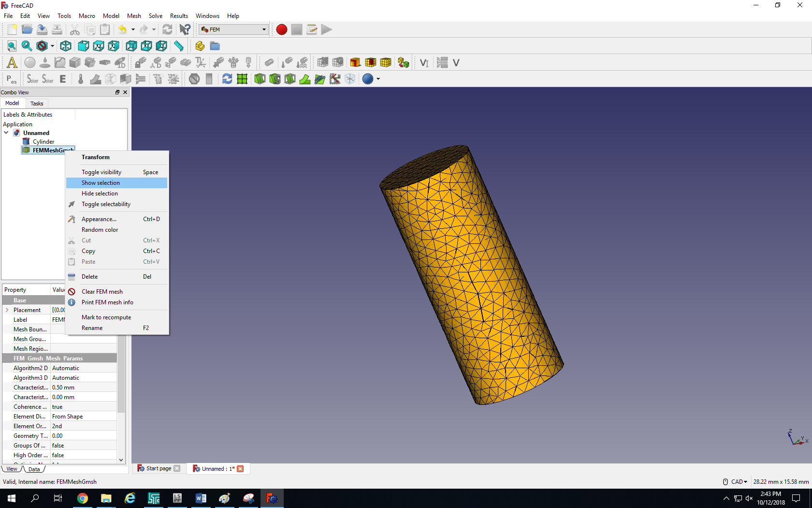Click Print FEM mesh info
812x508 pixels.
click(x=107, y=302)
